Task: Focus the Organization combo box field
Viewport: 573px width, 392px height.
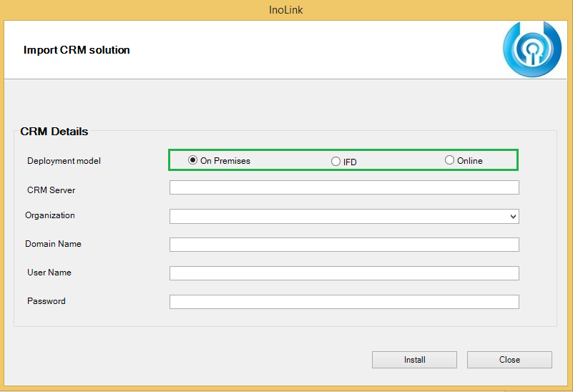Action: coord(344,216)
